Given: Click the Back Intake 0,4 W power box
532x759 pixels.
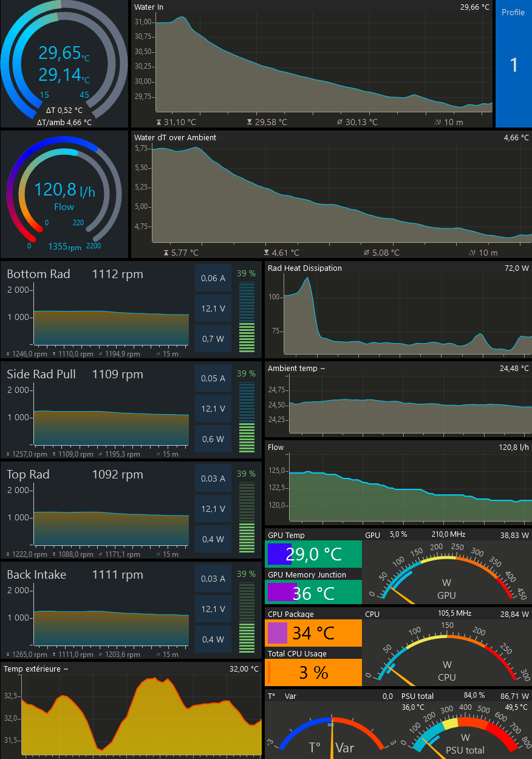Looking at the screenshot, I should 213,639.
